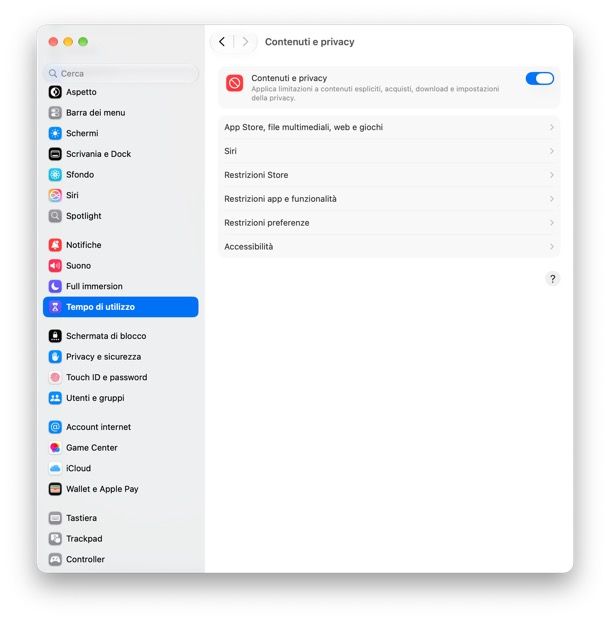
Task: Click "Applica limitazioni a contenuti espliciti" description
Action: (375, 93)
